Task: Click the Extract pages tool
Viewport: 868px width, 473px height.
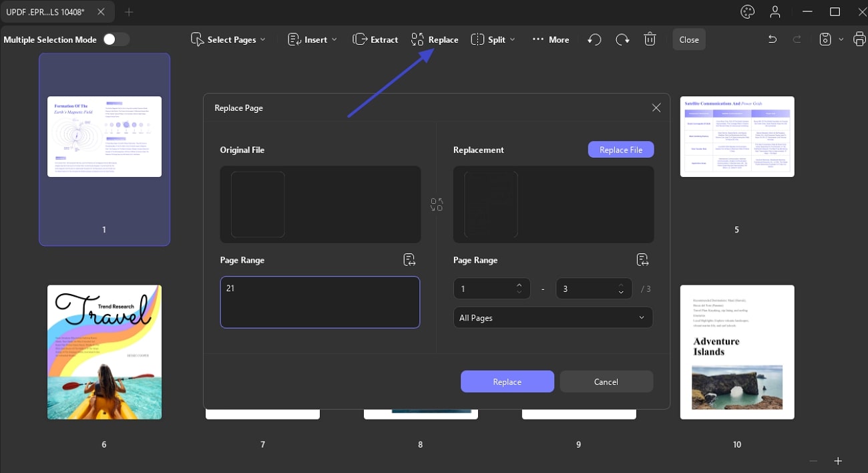Action: pos(375,39)
